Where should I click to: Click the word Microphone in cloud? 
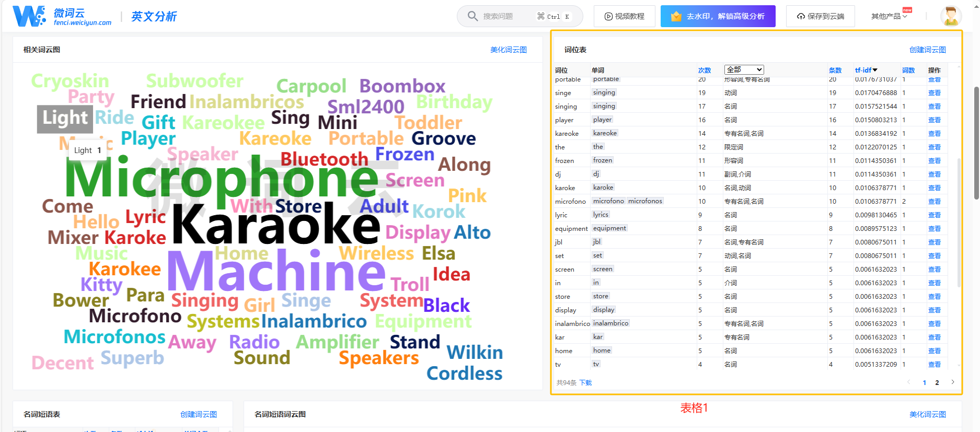(221, 178)
